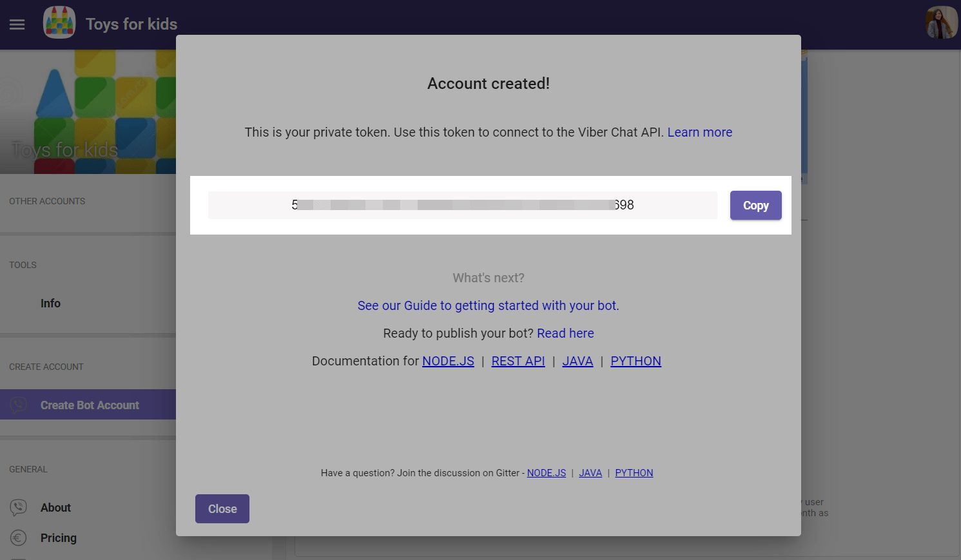Select Info in the Tools sidebar
The height and width of the screenshot is (560, 961).
coord(50,304)
